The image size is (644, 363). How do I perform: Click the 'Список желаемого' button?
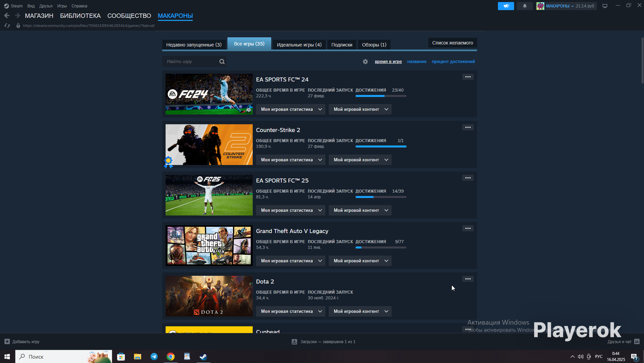pos(453,43)
